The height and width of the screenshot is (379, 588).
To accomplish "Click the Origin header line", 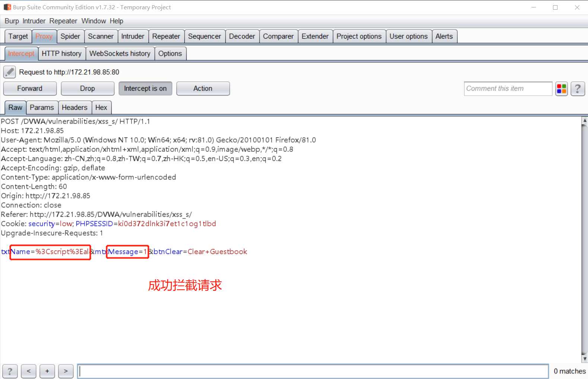I will 45,196.
